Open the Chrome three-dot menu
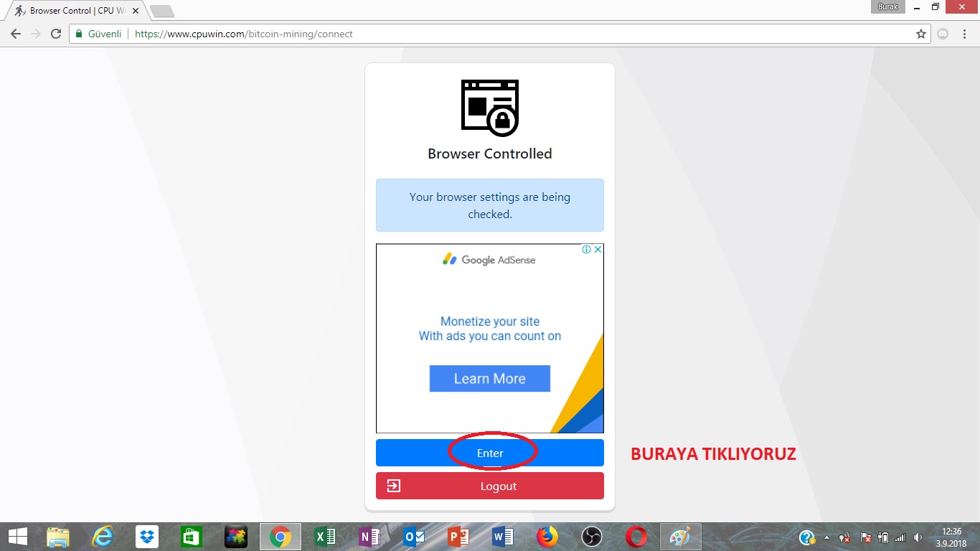The image size is (980, 551). pyautogui.click(x=966, y=34)
